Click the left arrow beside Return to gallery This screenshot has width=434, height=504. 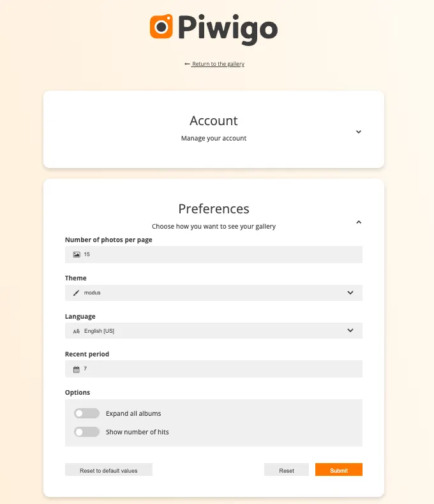[x=187, y=64]
